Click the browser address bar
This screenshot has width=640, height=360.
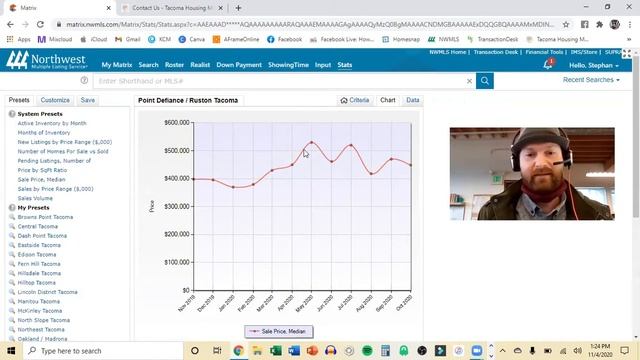(310, 24)
